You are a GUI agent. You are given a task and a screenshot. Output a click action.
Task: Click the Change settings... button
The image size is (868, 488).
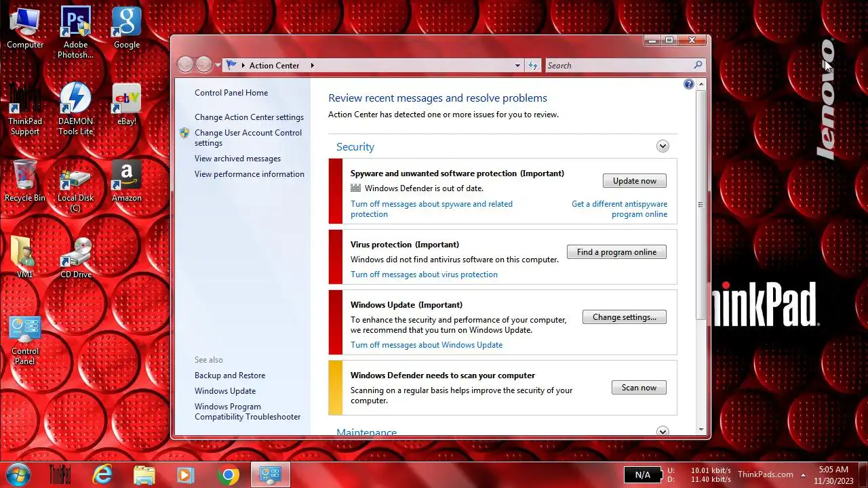[625, 317]
